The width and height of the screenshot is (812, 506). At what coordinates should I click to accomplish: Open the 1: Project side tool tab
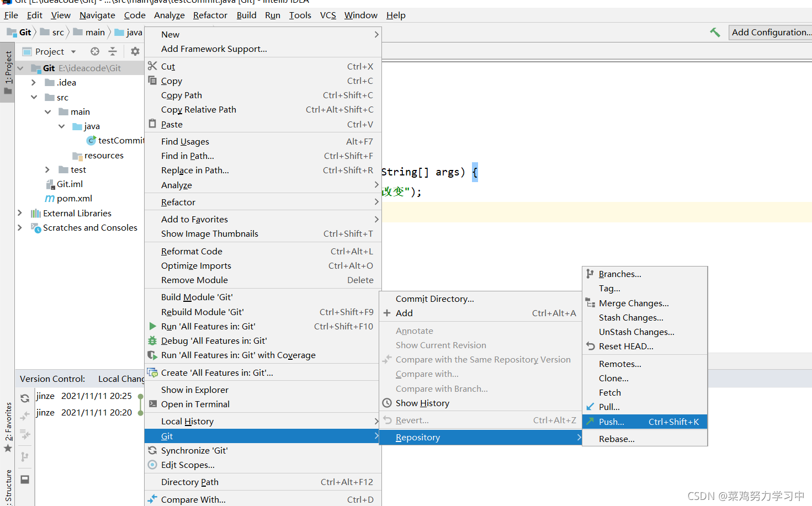point(8,71)
